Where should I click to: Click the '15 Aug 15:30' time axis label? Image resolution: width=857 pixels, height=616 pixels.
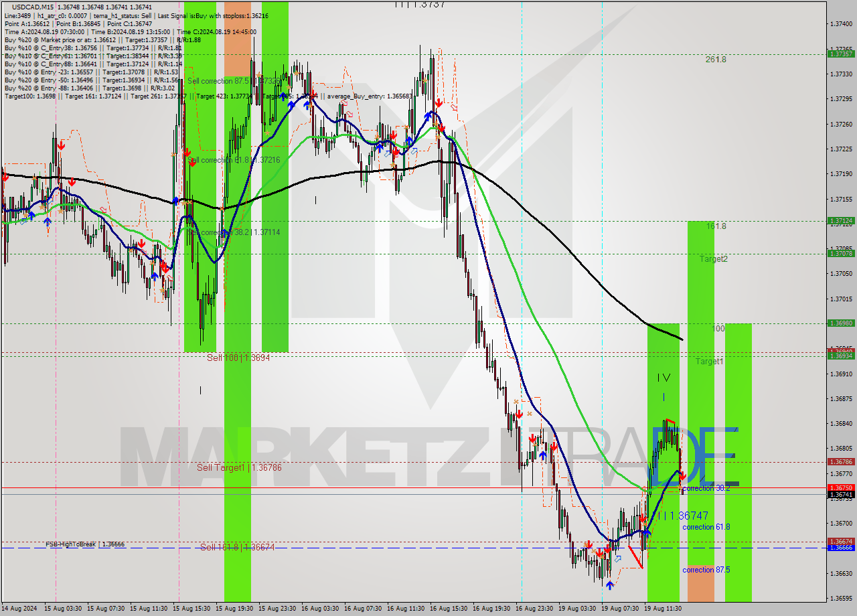point(191,609)
